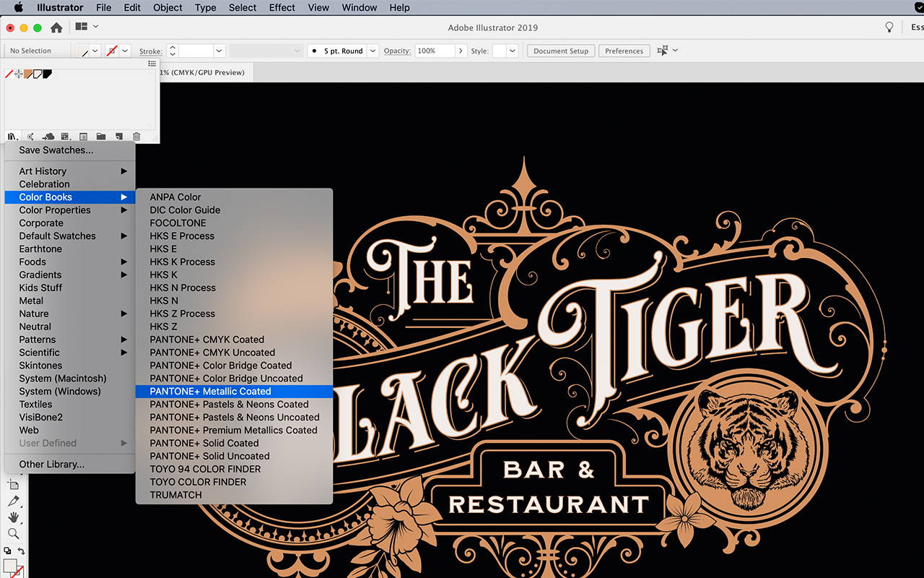Open the Object menu
Screen dimensions: 924x578
tap(167, 8)
